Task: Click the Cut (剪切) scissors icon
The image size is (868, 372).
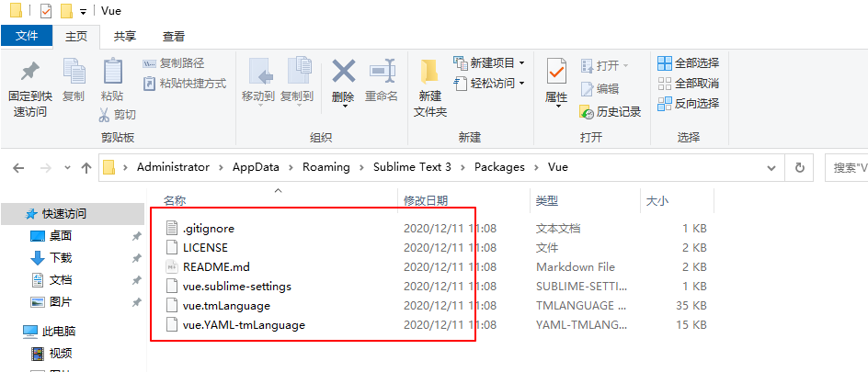Action: (104, 115)
